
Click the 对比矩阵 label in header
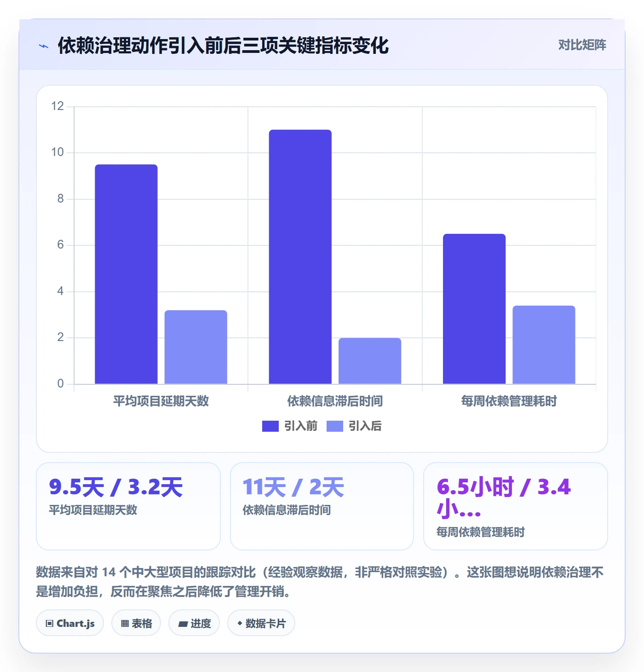pyautogui.click(x=582, y=45)
